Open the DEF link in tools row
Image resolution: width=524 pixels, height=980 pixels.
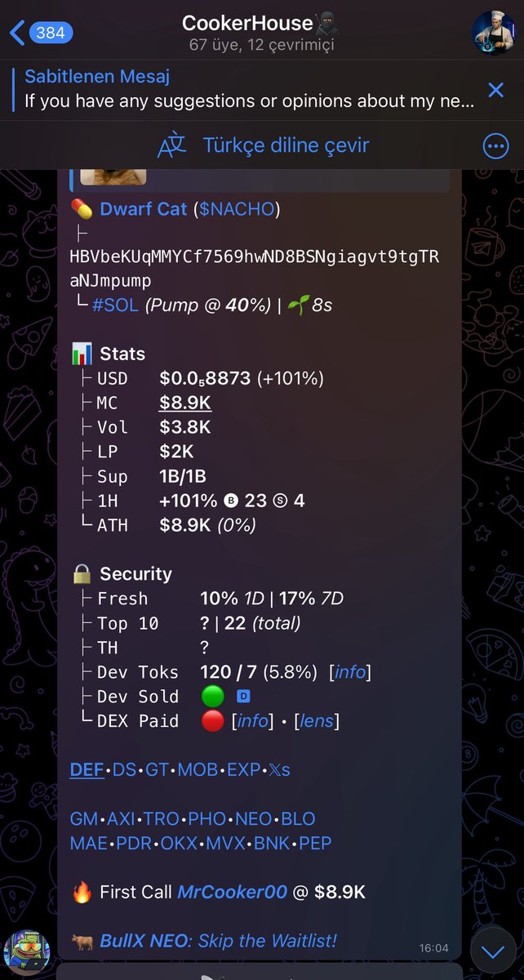click(87, 769)
